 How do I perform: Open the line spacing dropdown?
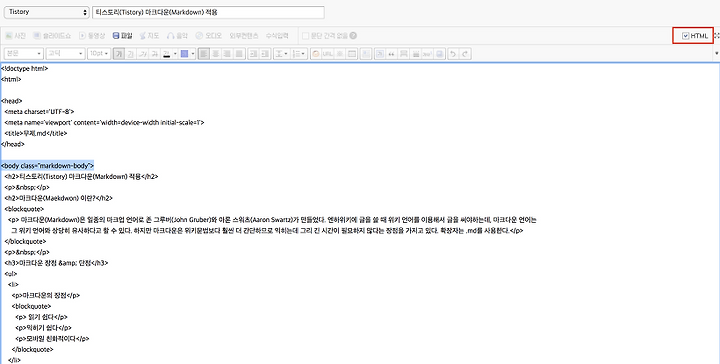pyautogui.click(x=281, y=54)
